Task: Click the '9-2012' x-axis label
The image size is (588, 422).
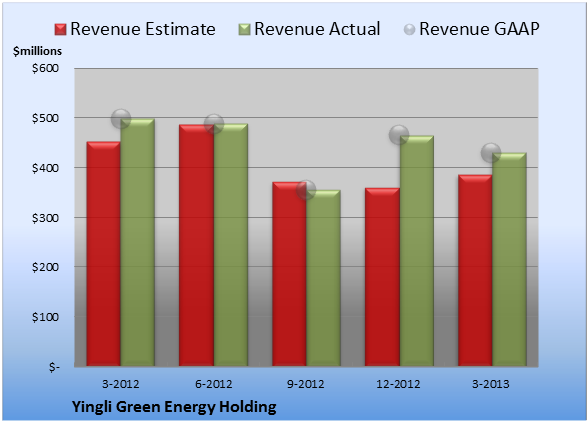Action: click(x=306, y=384)
